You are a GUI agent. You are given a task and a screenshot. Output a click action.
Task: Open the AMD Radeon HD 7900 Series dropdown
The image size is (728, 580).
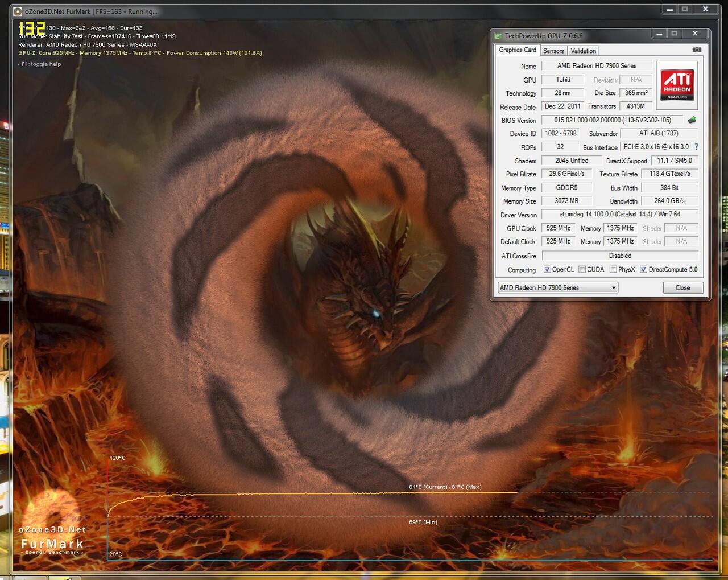(557, 287)
